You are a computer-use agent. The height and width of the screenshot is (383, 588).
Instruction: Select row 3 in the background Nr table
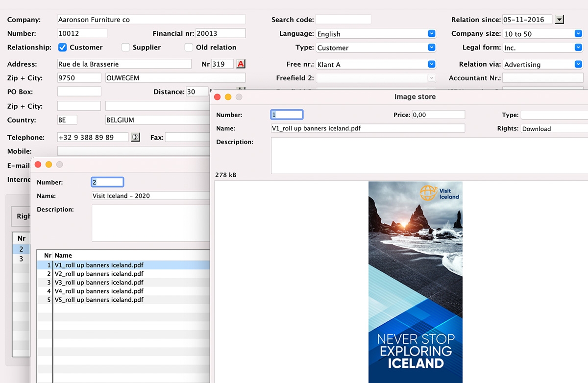[x=21, y=259]
